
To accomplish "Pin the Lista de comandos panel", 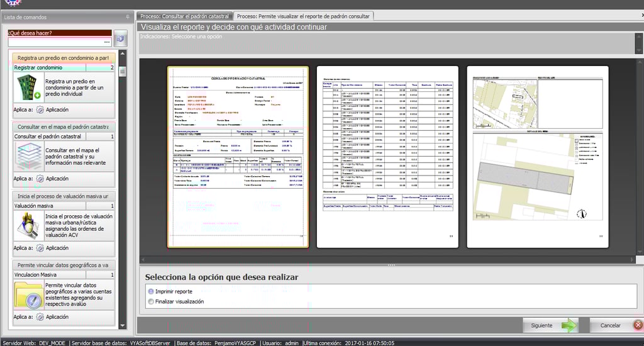I will [x=128, y=17].
